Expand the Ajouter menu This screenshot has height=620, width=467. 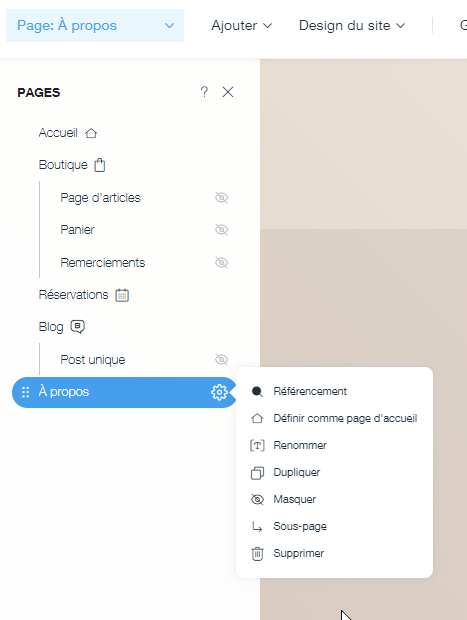pyautogui.click(x=242, y=26)
